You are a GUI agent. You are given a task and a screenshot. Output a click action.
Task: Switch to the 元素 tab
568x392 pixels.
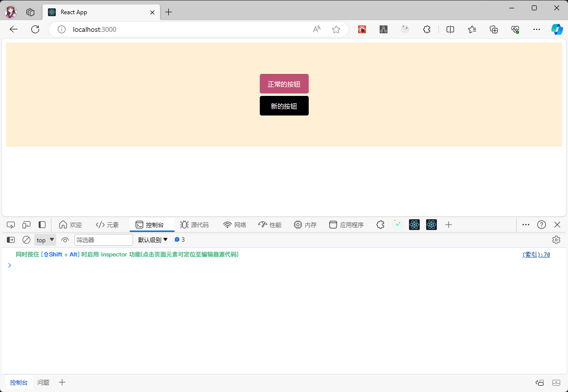click(108, 225)
